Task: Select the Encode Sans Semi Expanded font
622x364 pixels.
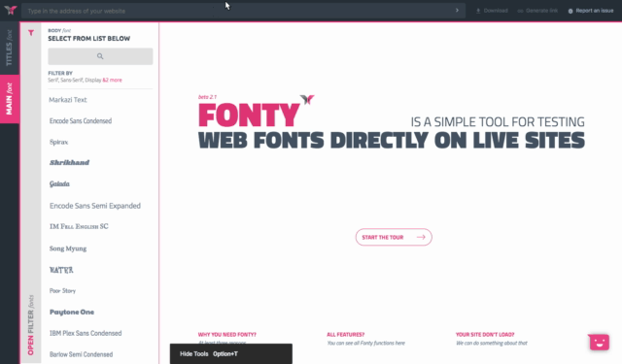Action: pos(95,206)
